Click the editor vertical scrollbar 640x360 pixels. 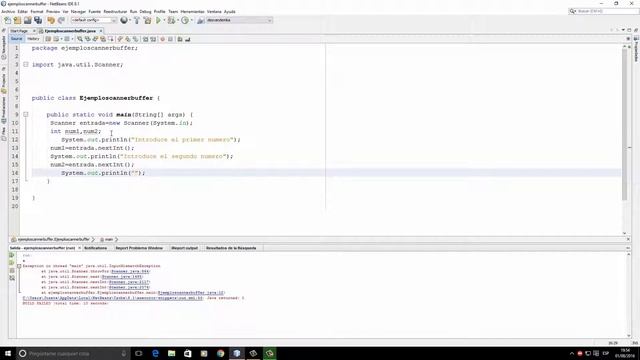pos(624,124)
